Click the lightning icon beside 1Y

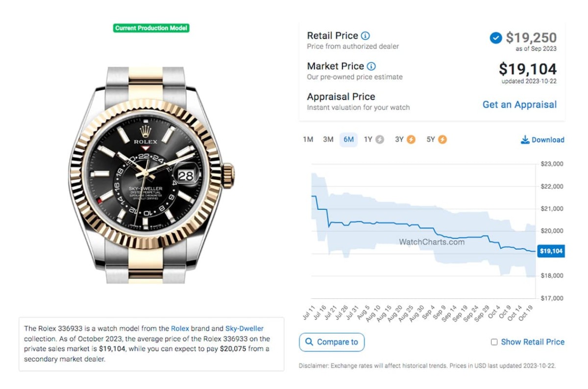pos(380,140)
